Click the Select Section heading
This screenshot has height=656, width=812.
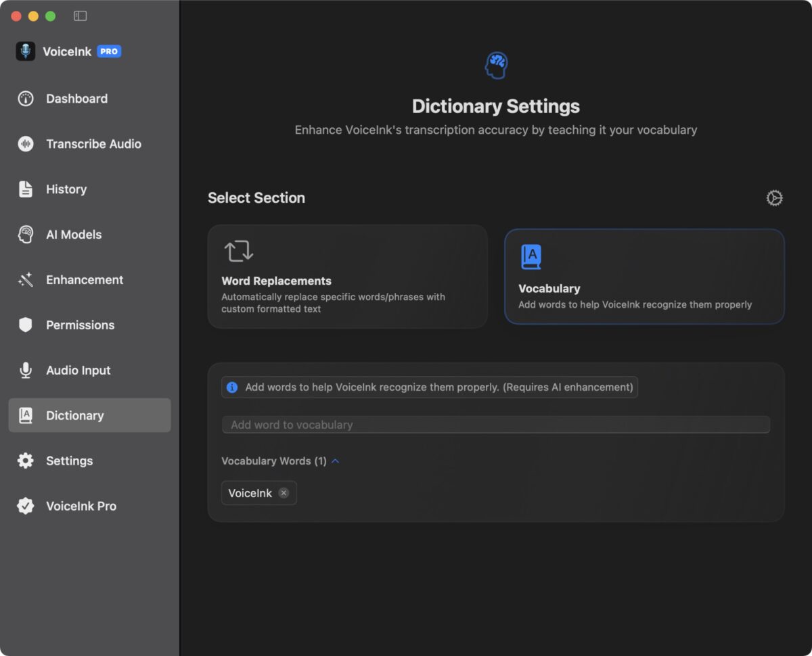pos(256,198)
